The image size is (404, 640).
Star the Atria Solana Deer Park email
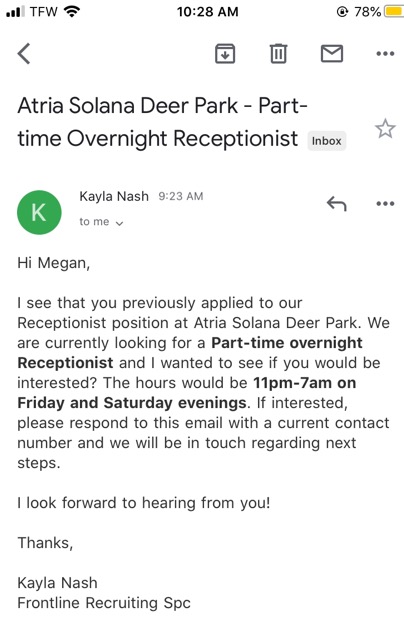(x=385, y=129)
